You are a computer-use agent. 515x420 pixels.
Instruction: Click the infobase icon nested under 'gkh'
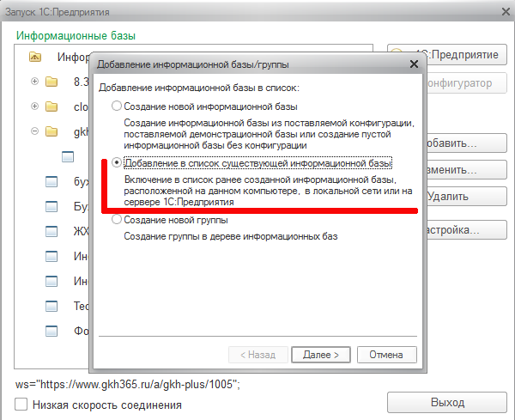pyautogui.click(x=68, y=157)
